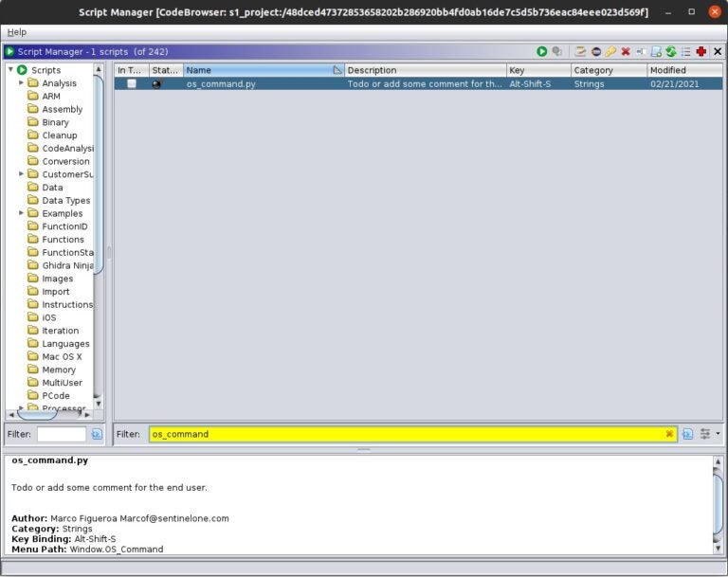Open script in Eclipse editor icon
Image resolution: width=728 pixels, height=577 pixels.
[595, 51]
